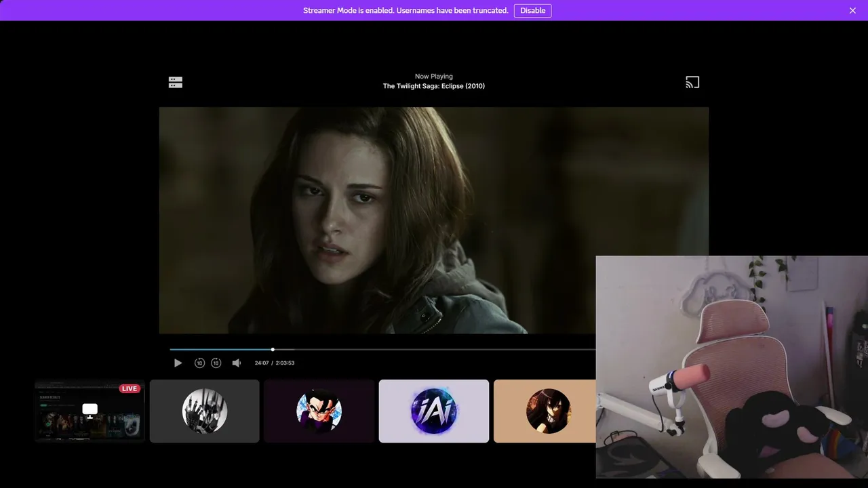Select the tan-background anime avatar tile

pos(545,411)
